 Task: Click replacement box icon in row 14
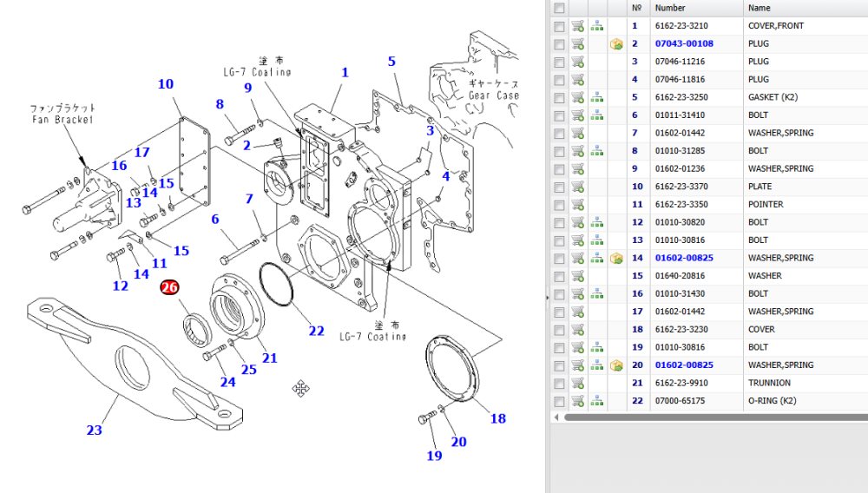(x=616, y=258)
